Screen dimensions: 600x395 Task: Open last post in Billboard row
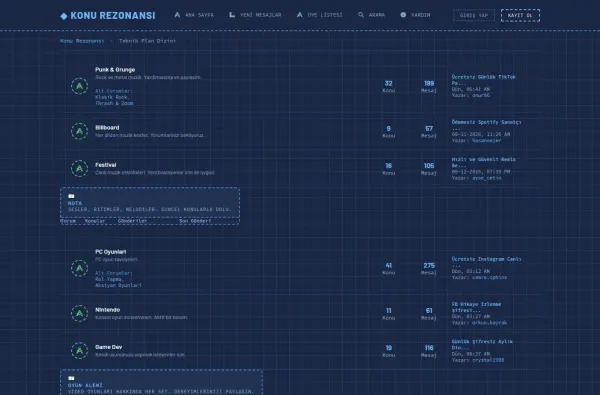[x=486, y=125]
